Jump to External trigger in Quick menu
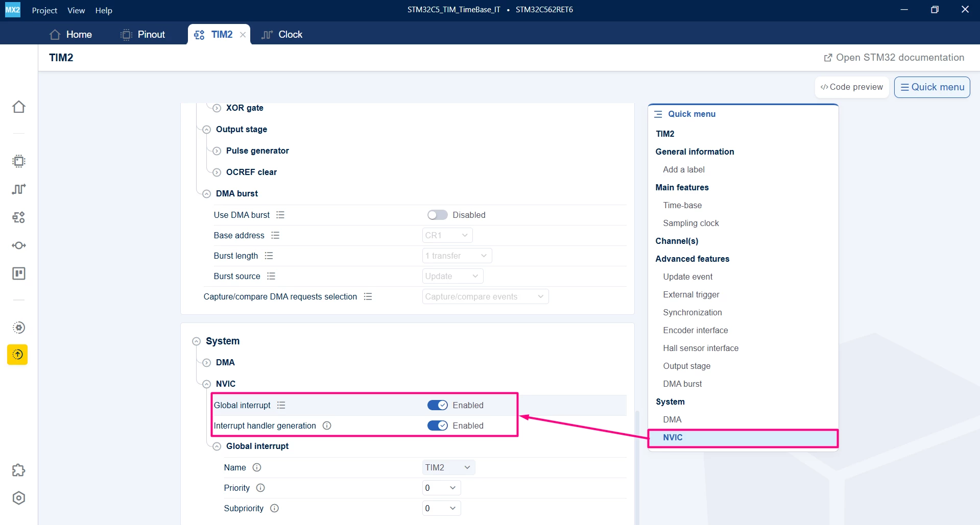The height and width of the screenshot is (525, 980). coord(691,294)
